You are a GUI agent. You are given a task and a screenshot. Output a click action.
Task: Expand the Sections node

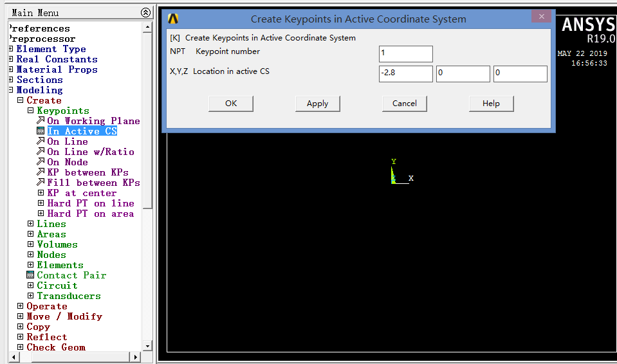11,80
